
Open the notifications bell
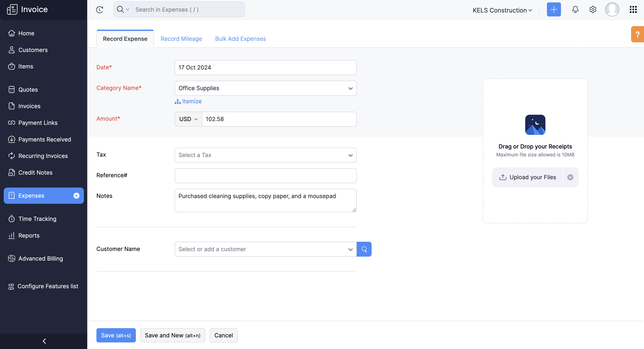(x=575, y=9)
